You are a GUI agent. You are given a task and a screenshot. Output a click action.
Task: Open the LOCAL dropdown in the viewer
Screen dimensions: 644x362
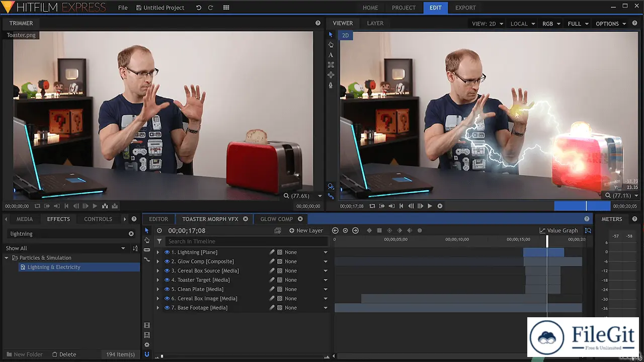click(522, 24)
